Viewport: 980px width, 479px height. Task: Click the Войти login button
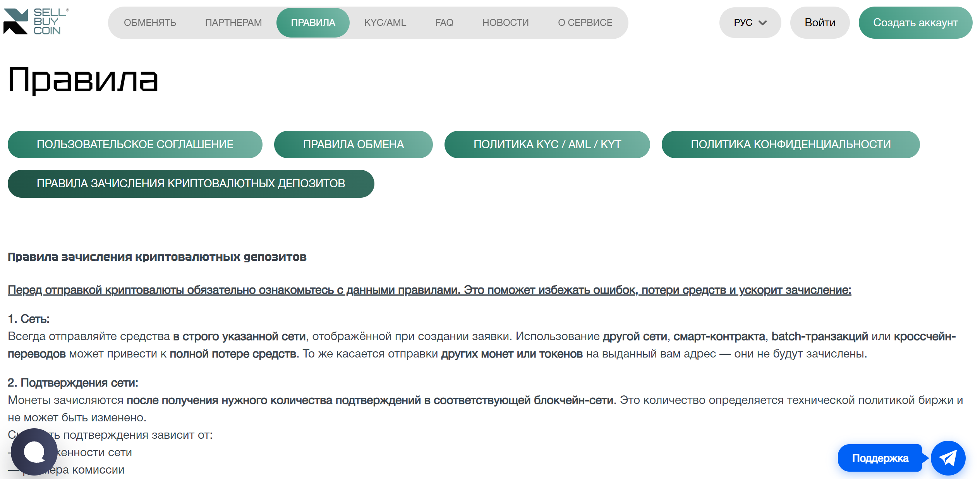(820, 22)
